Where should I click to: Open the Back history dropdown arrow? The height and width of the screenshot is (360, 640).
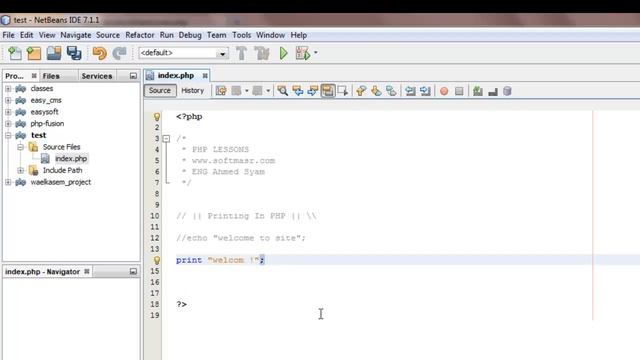click(247, 91)
